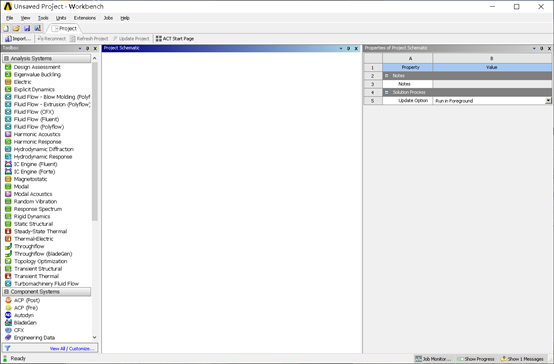Select the Fluid Flow (CFX) icon
This screenshot has height=364, width=554.
tap(8, 112)
